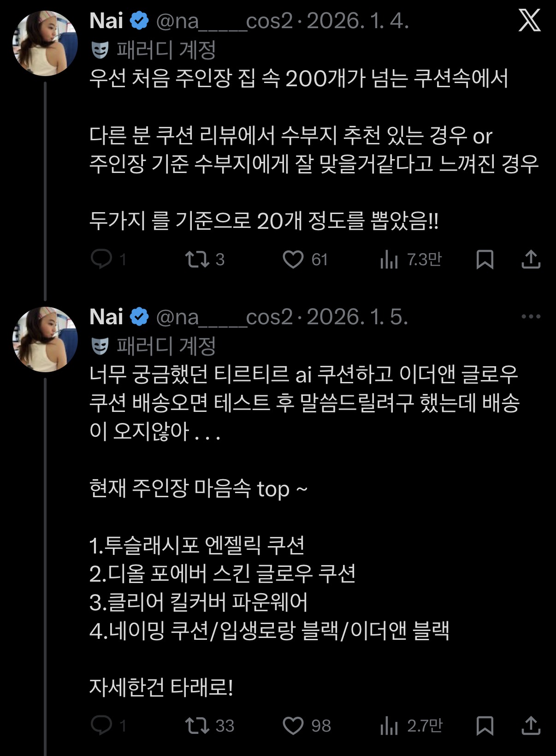View analytics of the 2.7만 views post
The width and height of the screenshot is (556, 756).
389,726
